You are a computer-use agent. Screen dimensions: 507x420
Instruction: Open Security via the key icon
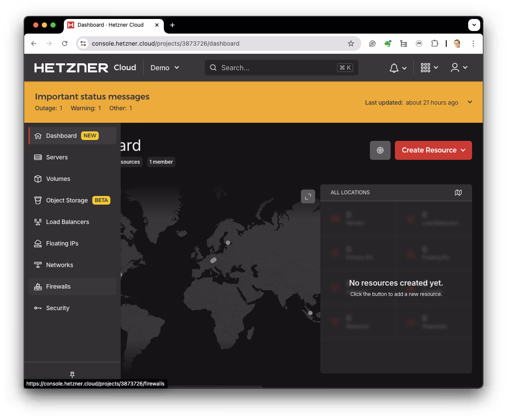click(38, 308)
